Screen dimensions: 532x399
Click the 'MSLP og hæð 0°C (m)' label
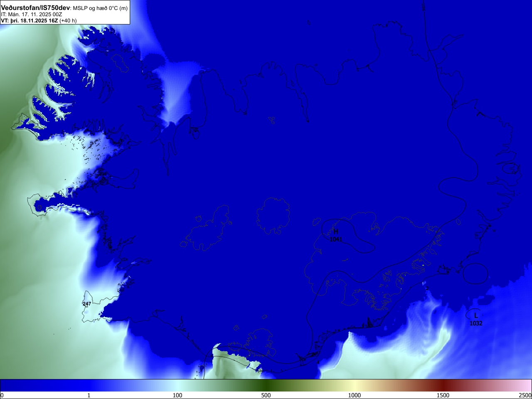[x=100, y=8]
